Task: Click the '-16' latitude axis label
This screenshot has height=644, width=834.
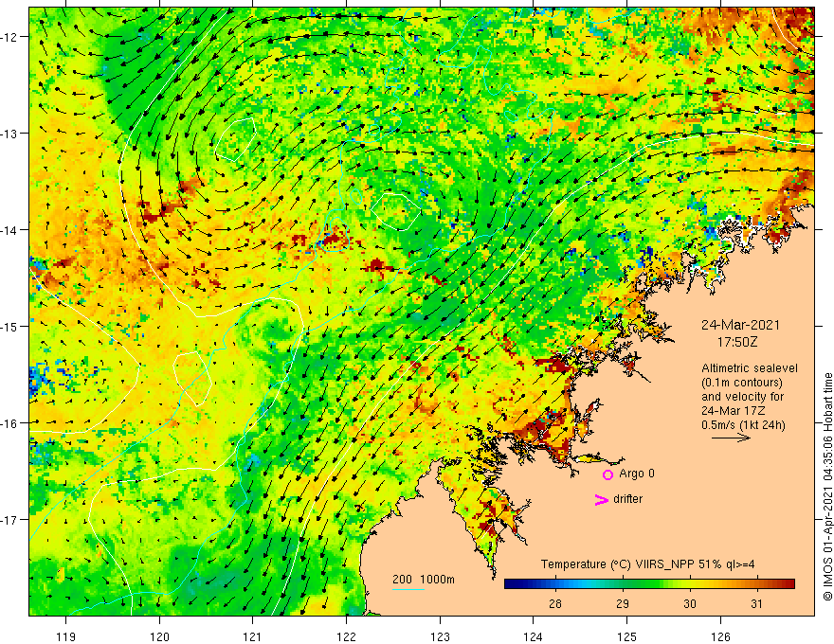Action: coord(9,423)
